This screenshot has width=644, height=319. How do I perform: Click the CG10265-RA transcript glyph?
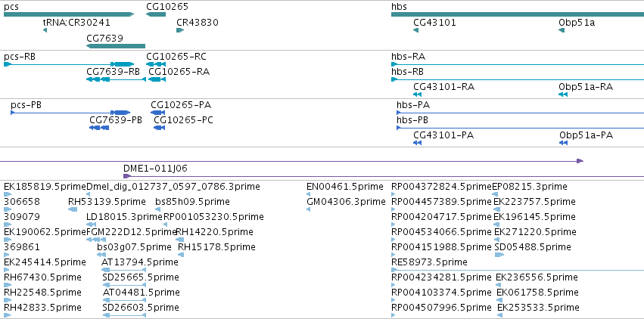[x=157, y=79]
